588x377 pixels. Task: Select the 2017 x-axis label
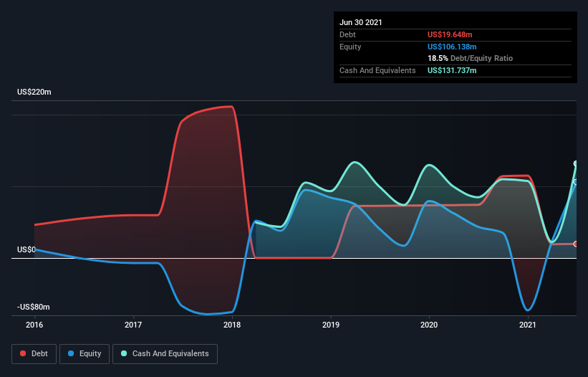click(133, 325)
